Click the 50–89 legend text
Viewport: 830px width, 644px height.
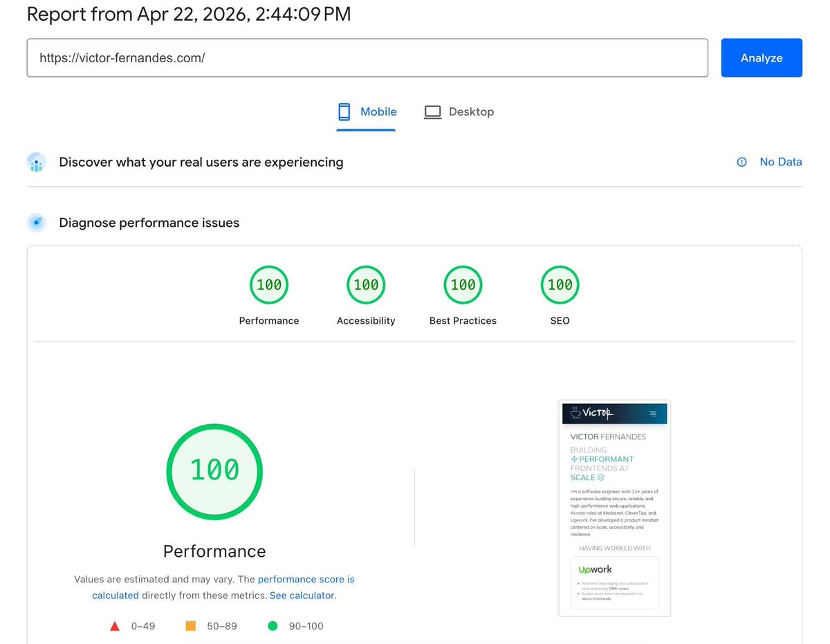pyautogui.click(x=222, y=627)
